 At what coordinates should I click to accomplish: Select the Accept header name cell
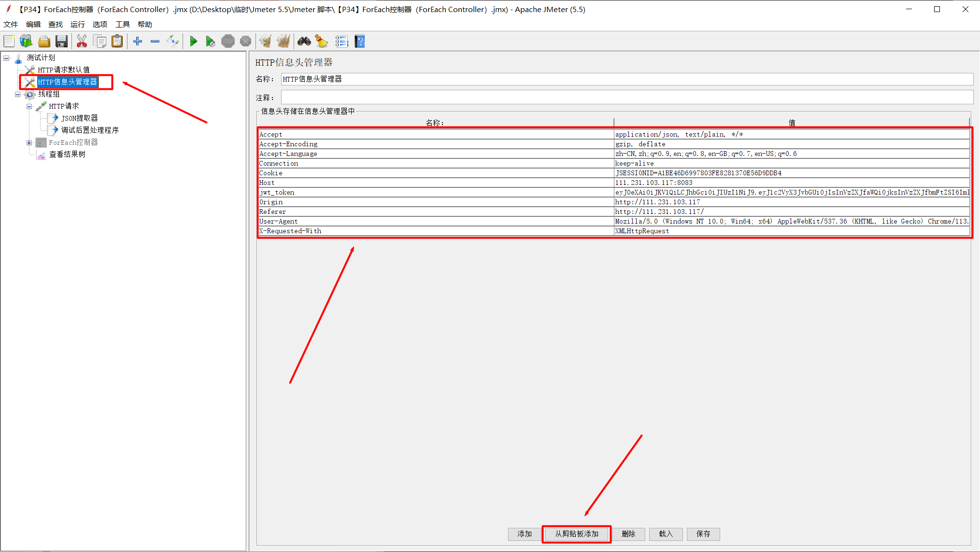pos(436,135)
